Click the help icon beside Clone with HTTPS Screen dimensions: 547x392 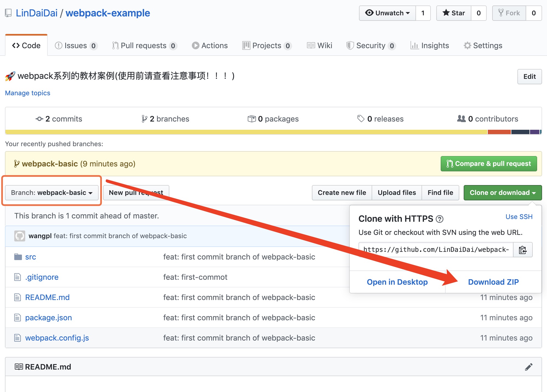coord(440,219)
